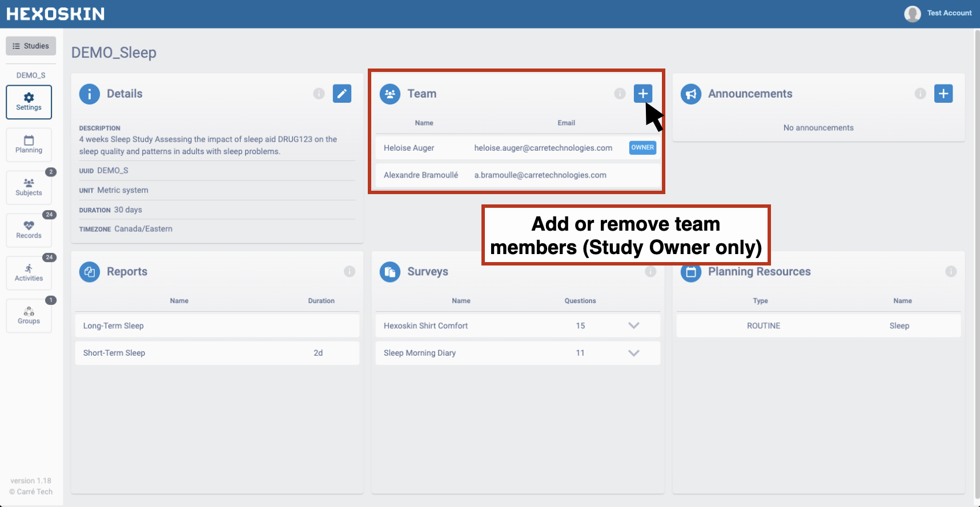This screenshot has height=507, width=980.
Task: Click the info icon in Planning Resources
Action: pos(950,272)
